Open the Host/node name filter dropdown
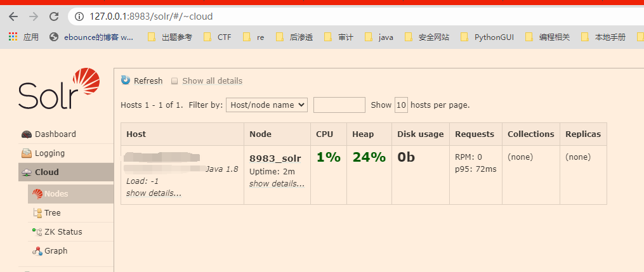Viewport: 644px width, 272px height. coord(266,105)
